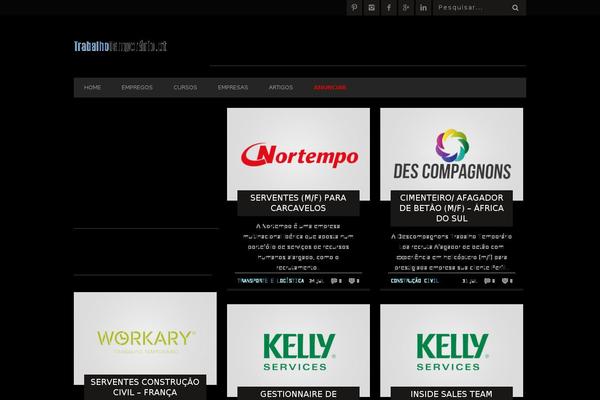Screen dimensions: 600x400
Task: Go to HOME menu item
Action: (92, 88)
